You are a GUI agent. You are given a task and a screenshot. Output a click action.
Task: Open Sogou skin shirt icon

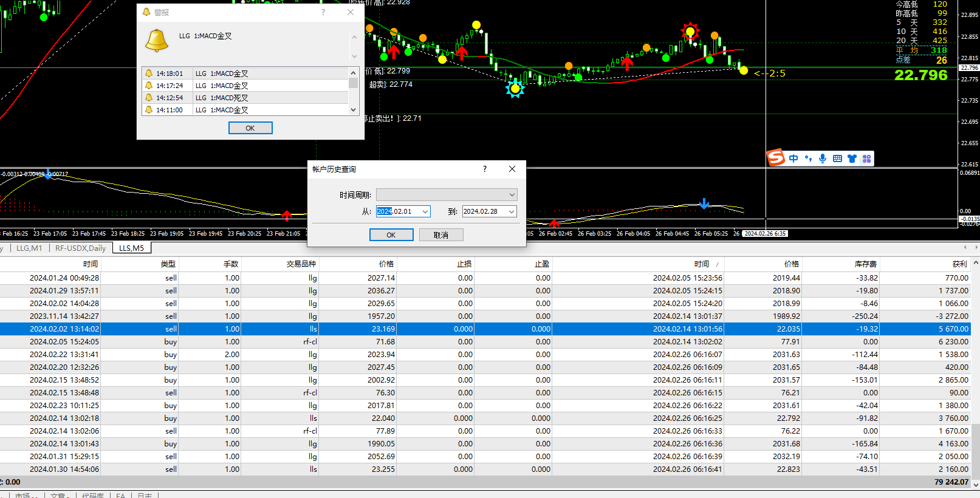point(852,159)
